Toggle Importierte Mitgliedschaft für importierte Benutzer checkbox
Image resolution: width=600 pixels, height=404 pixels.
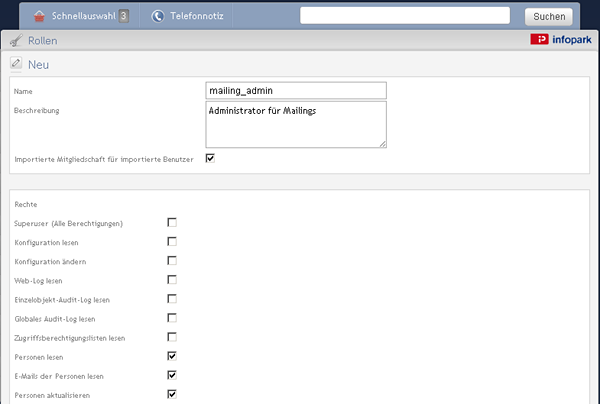tap(210, 158)
